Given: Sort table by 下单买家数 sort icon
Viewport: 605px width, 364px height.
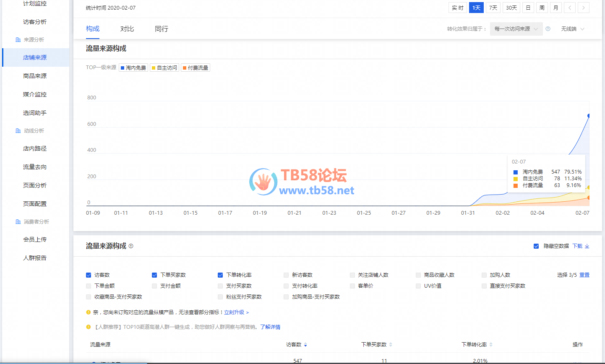Looking at the screenshot, I should tap(391, 345).
